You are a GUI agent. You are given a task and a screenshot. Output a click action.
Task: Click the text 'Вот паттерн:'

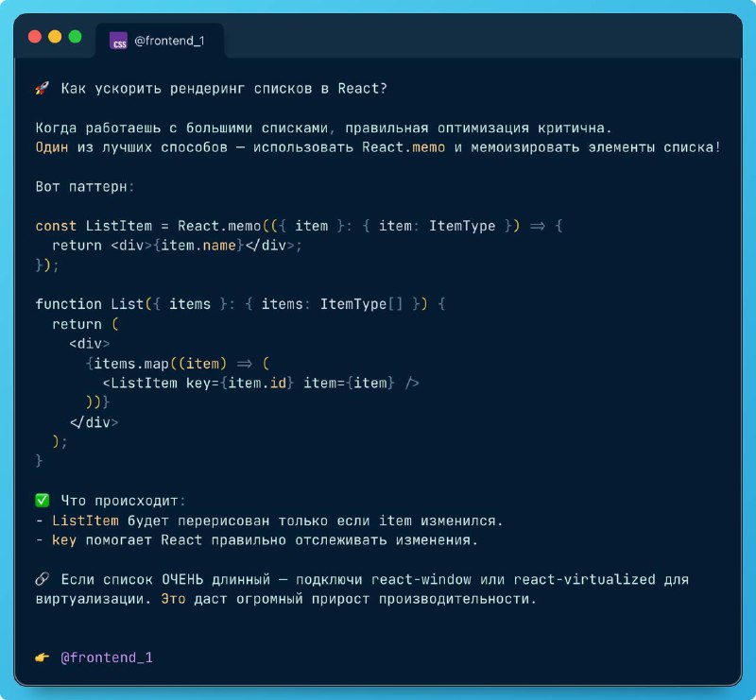(x=85, y=186)
